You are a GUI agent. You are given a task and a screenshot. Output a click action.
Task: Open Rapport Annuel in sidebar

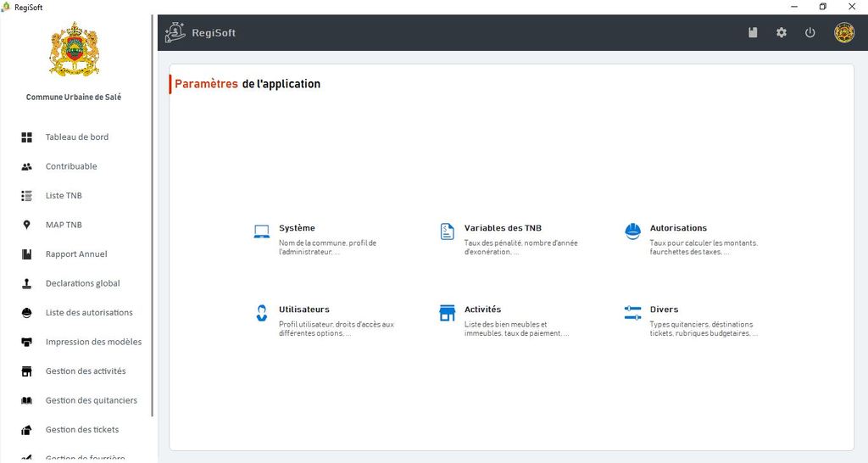[x=76, y=254]
